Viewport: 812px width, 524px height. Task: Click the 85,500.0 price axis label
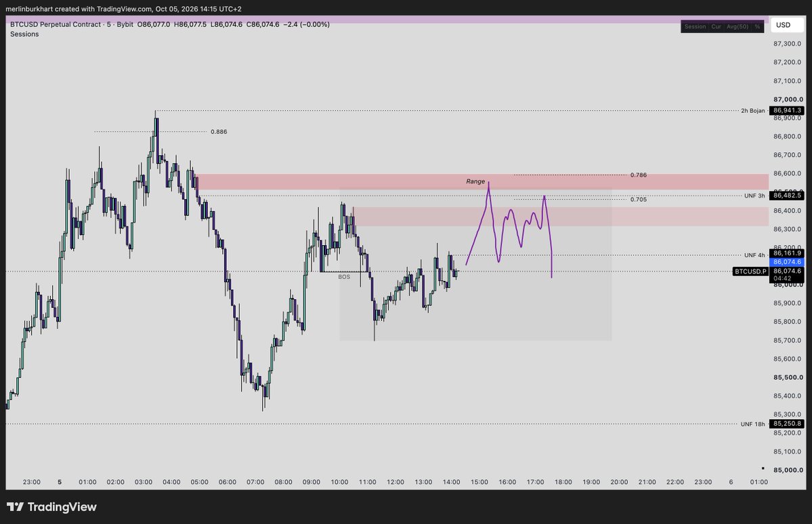[x=788, y=378]
